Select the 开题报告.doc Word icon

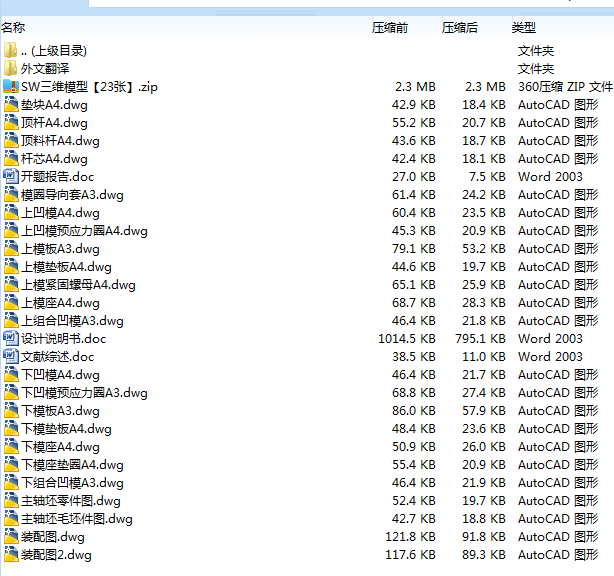[x=11, y=176]
